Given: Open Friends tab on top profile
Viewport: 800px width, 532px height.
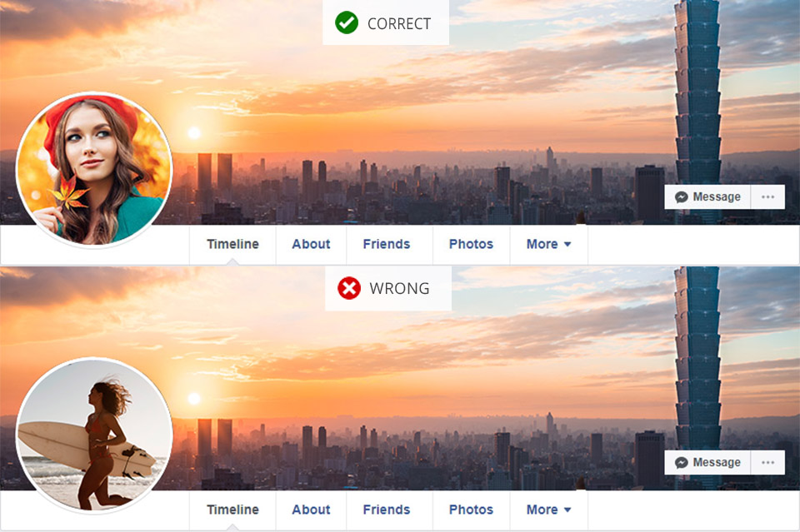Looking at the screenshot, I should click(387, 245).
